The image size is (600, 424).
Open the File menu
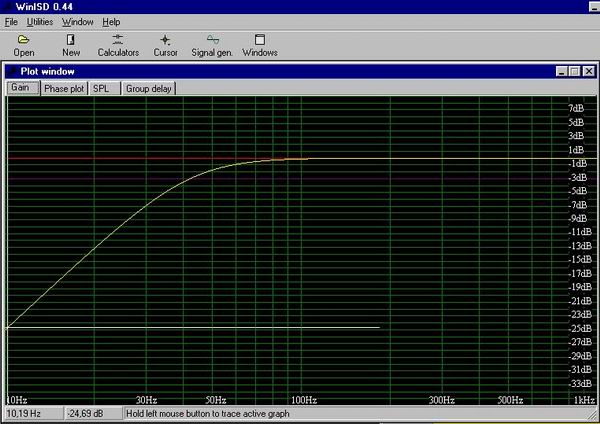coord(11,22)
